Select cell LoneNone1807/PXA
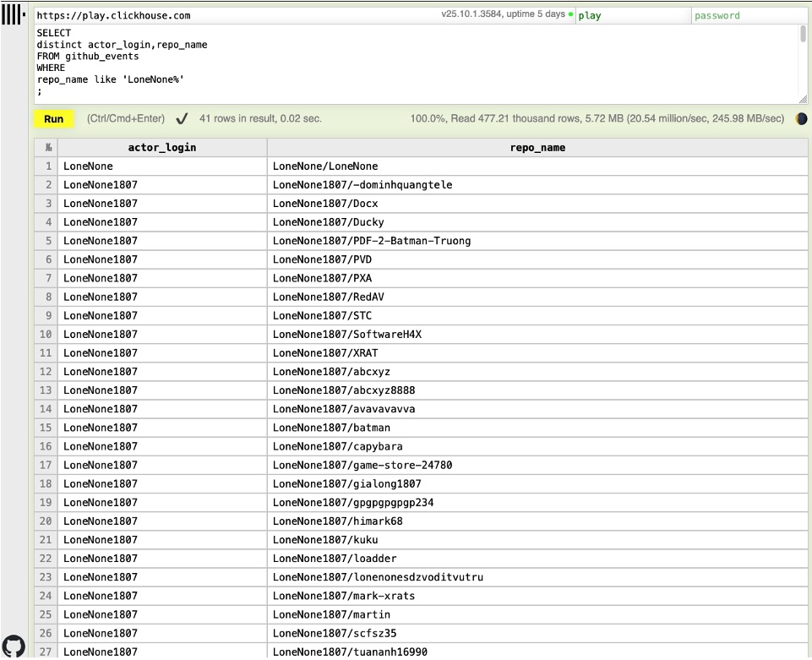The width and height of the screenshot is (812, 660). 537,278
